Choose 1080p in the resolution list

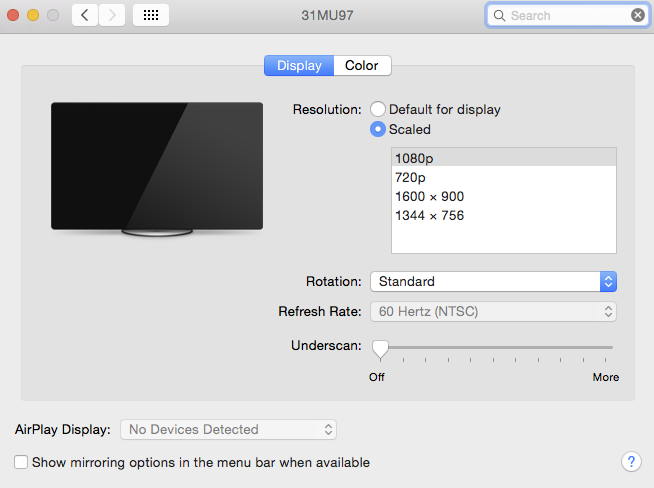tap(503, 158)
